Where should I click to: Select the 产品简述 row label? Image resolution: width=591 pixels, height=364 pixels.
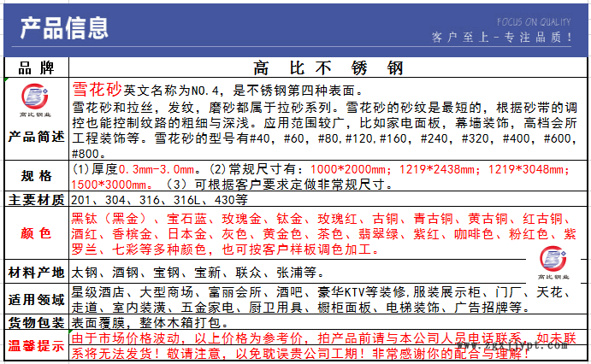pos(36,137)
